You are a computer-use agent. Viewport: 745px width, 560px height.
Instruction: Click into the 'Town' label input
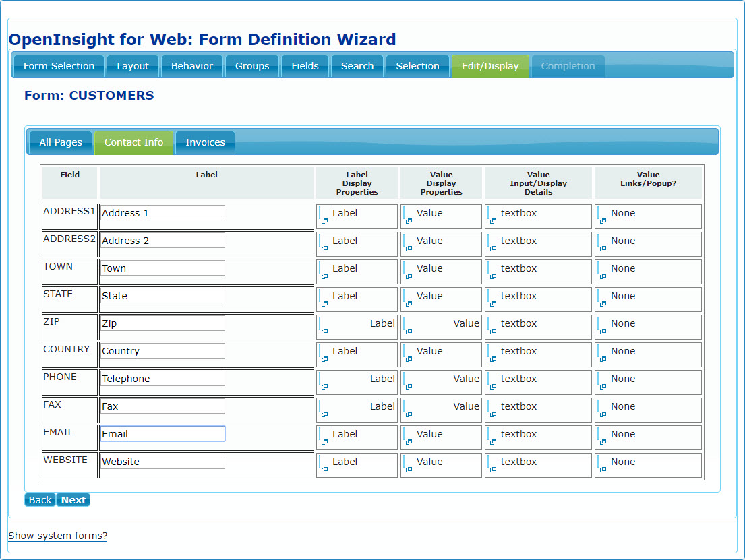click(162, 268)
